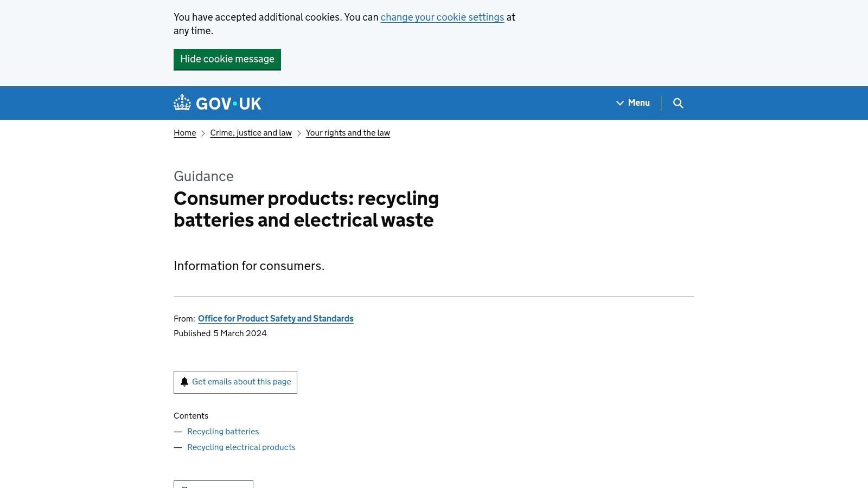Open Crime, justice and law breadcrumb
Viewport: 868px width, 488px height.
[x=251, y=133]
